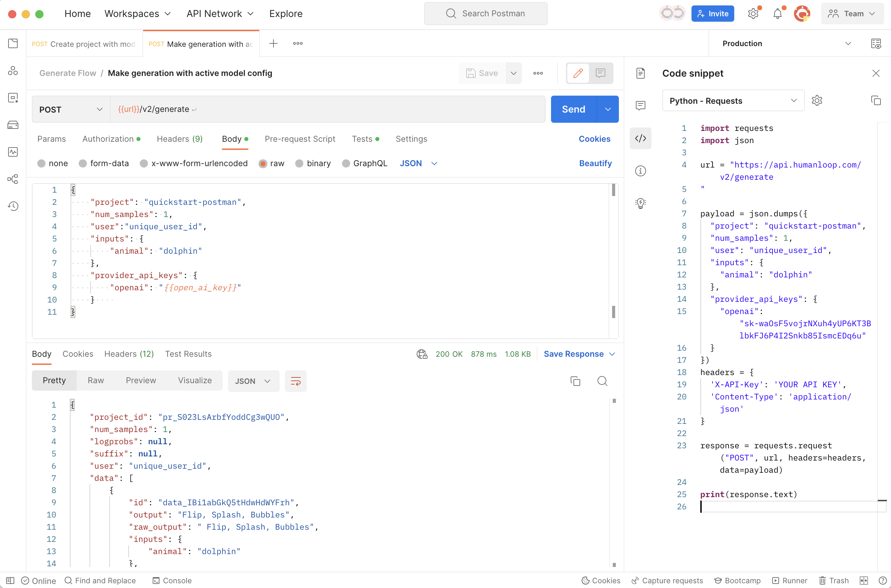The width and height of the screenshot is (891, 588).
Task: Search within the response body
Action: [602, 381]
